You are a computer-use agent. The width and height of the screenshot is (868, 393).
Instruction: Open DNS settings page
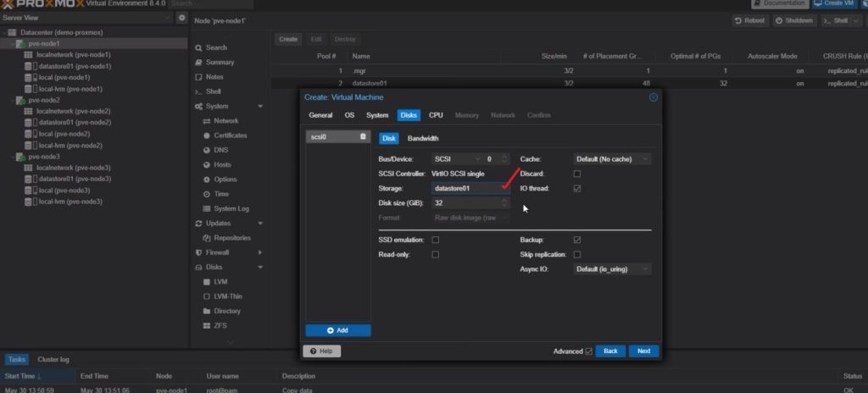pos(221,150)
